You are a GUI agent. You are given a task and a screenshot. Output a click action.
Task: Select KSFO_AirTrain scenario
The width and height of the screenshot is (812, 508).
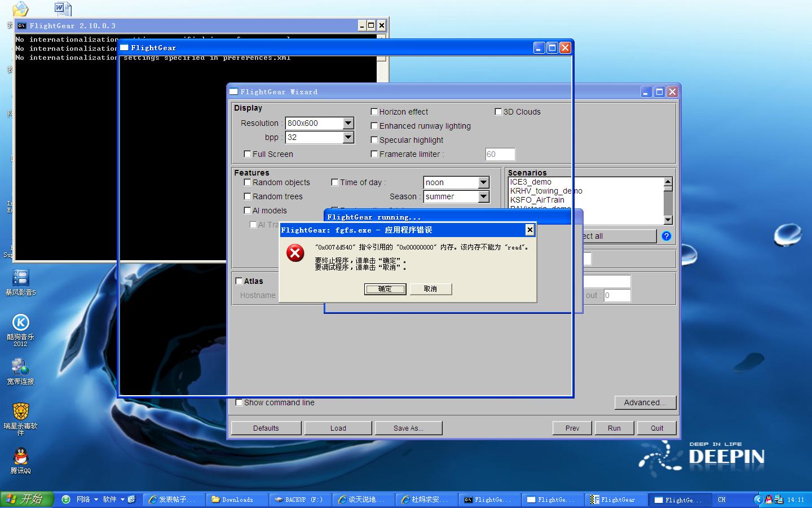pos(537,200)
